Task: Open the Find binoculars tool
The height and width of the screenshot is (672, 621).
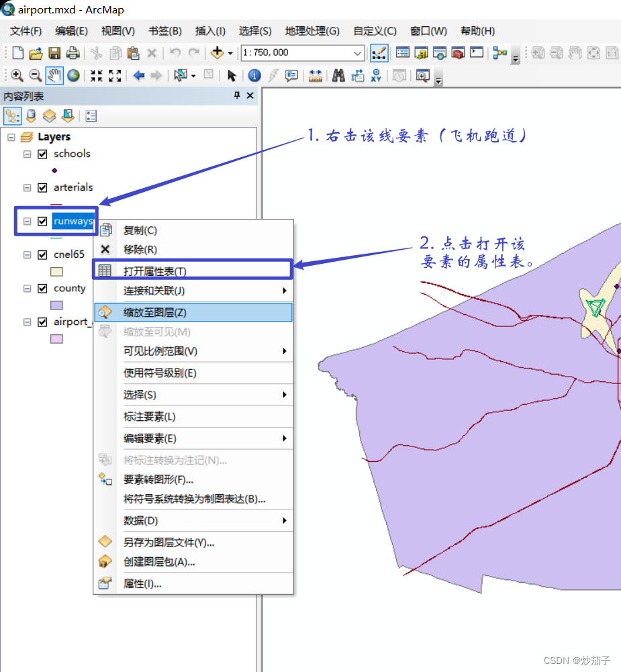Action: coord(338,76)
